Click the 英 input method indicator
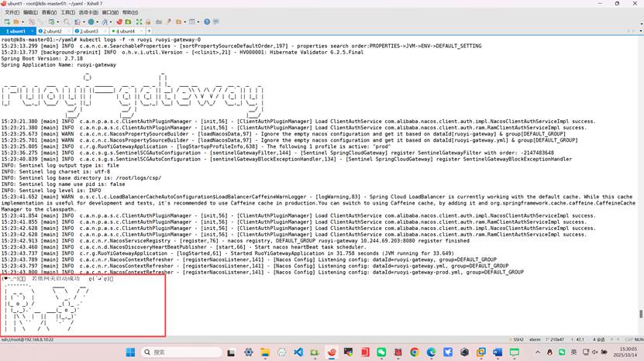 pyautogui.click(x=573, y=352)
